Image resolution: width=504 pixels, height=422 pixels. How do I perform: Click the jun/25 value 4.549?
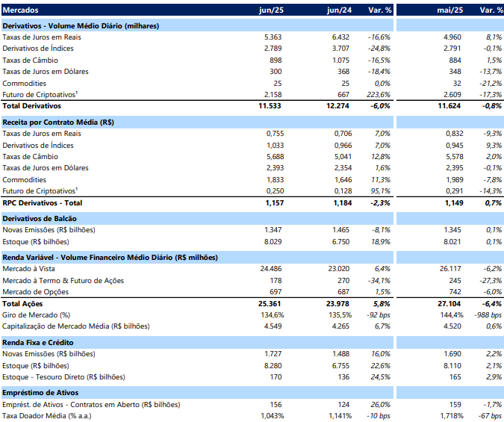[273, 326]
